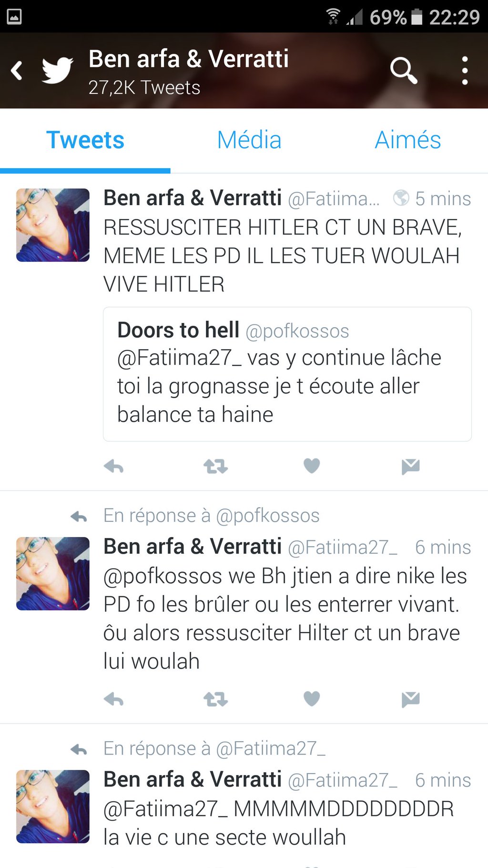
Task: Send first 6 mins tweet by message
Action: coord(410,700)
